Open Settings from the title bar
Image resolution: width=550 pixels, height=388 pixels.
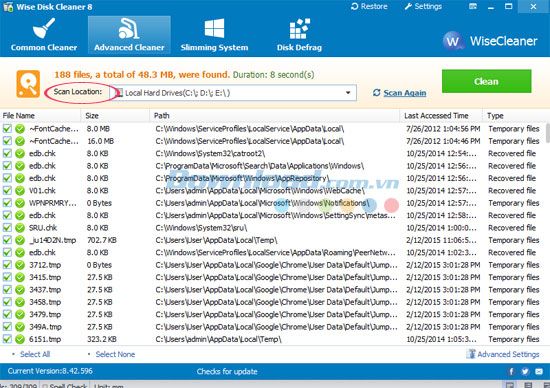point(423,6)
